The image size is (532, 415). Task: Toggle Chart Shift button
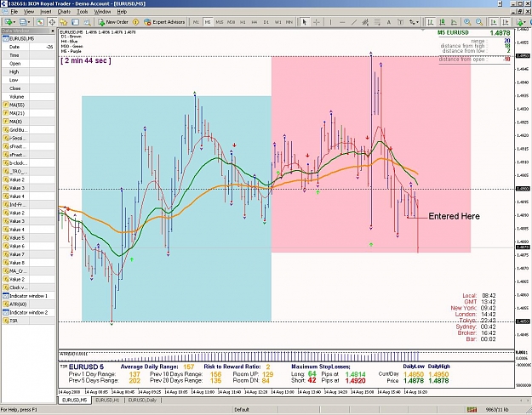[506, 22]
